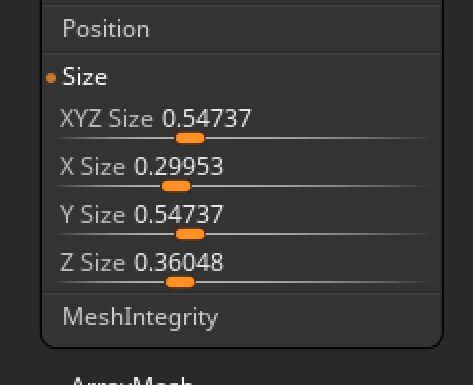Click the X Size orange slider handle
Screen dimensions: 473x385
(x=176, y=186)
